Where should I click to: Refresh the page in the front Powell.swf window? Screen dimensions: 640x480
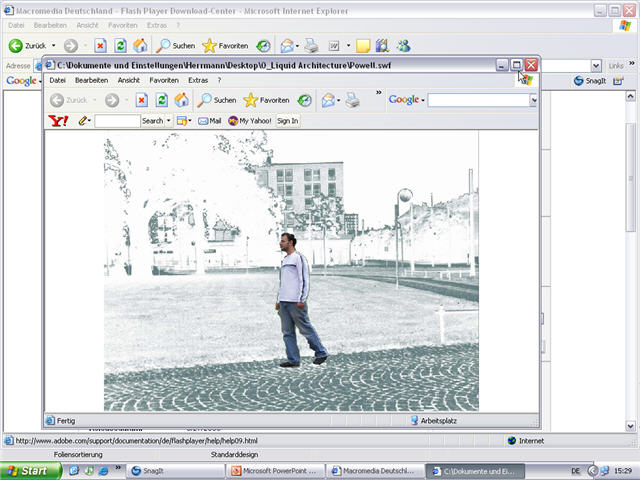[161, 100]
